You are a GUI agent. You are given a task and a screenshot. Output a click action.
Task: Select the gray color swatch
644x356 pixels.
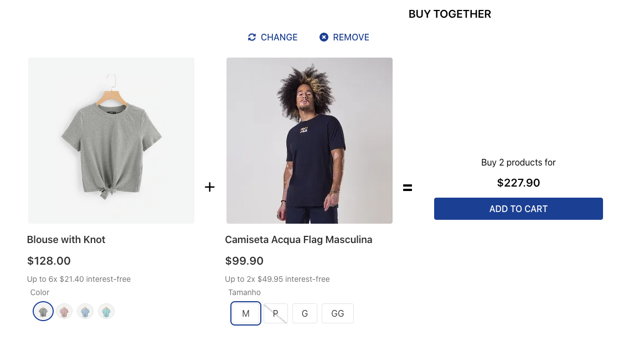tap(43, 311)
